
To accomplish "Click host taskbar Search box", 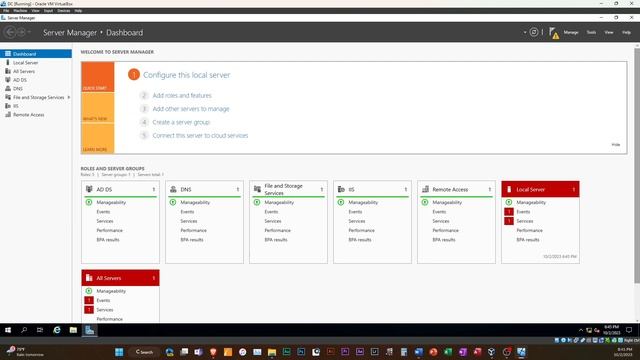I will pyautogui.click(x=144, y=352).
